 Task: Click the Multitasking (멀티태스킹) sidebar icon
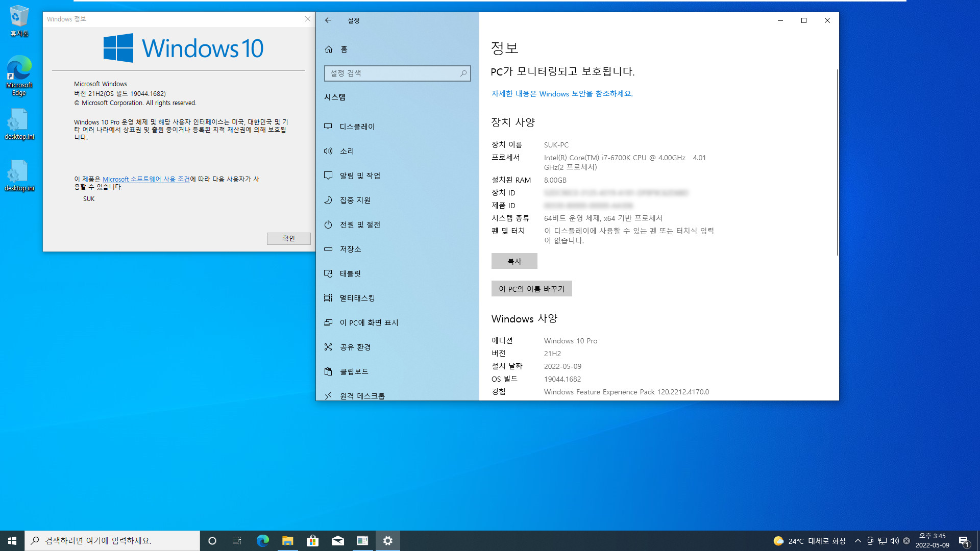(328, 298)
